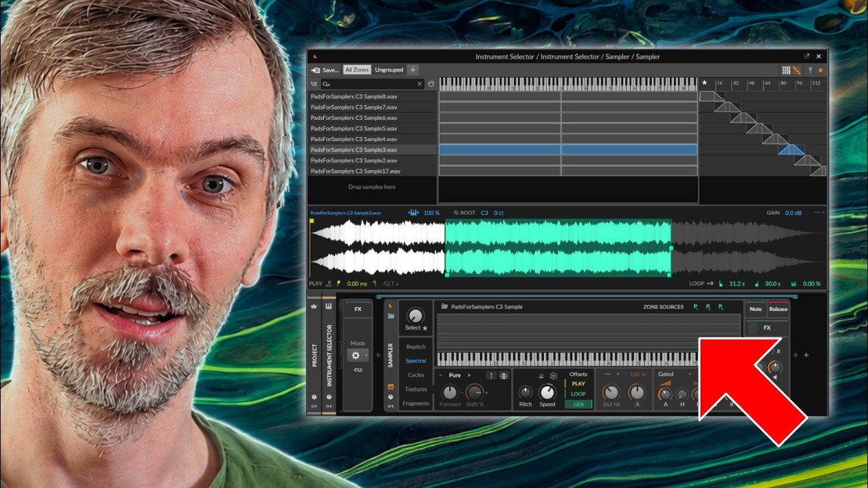Click the keytrack icon beside 100 %
Image resolution: width=868 pixels, height=488 pixels.
point(414,213)
